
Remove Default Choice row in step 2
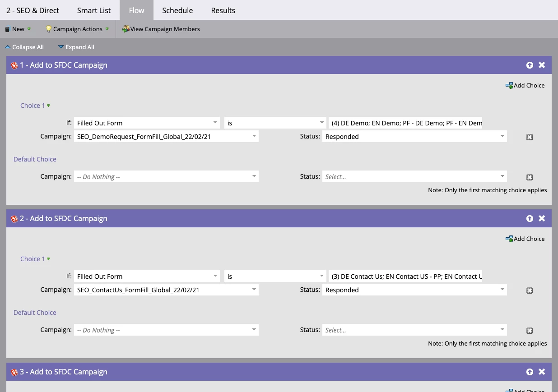(530, 331)
